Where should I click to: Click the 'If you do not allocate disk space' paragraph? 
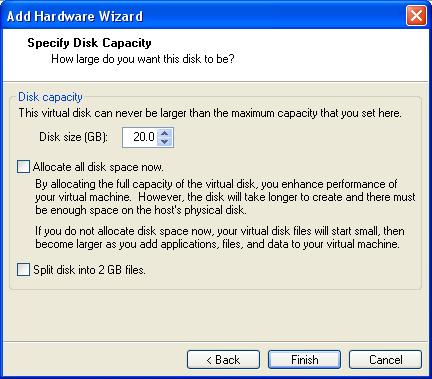220,237
